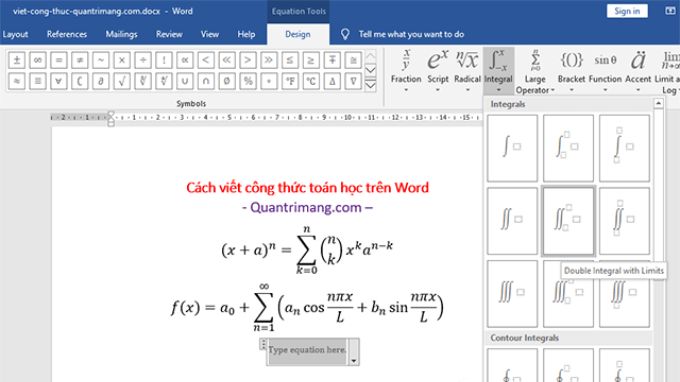Open the Radical structures dropdown
Screen dimensions: 680x382
point(467,71)
